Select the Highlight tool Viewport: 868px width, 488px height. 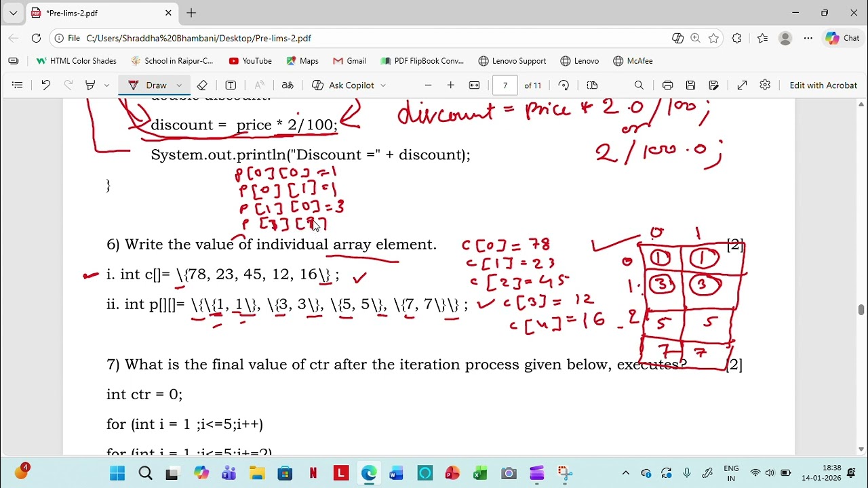point(90,85)
